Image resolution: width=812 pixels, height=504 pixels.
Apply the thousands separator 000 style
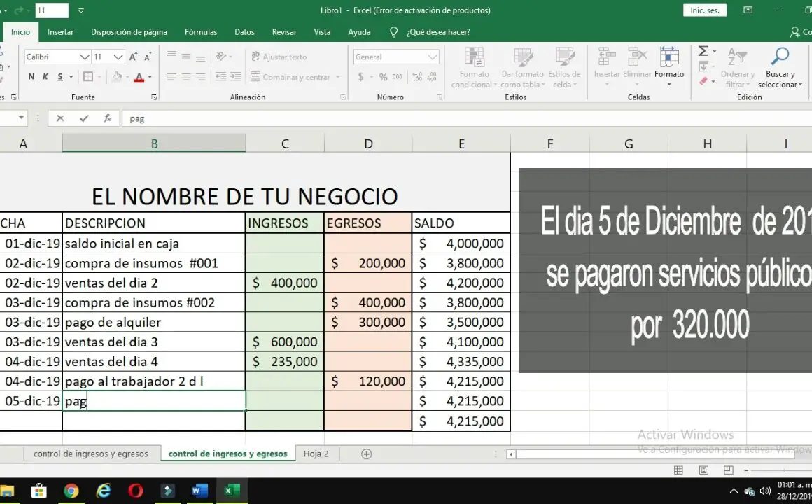(397, 77)
